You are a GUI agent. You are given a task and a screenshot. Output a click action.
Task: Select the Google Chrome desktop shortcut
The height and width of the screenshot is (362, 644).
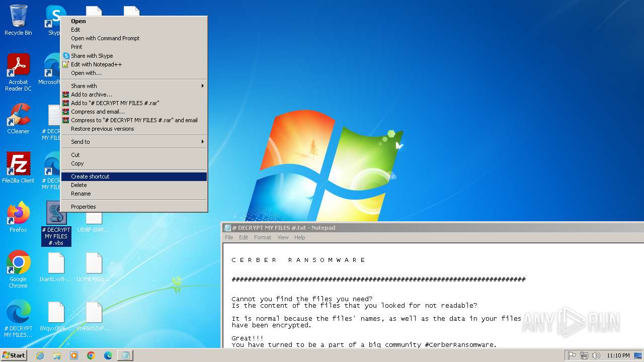pos(18,269)
